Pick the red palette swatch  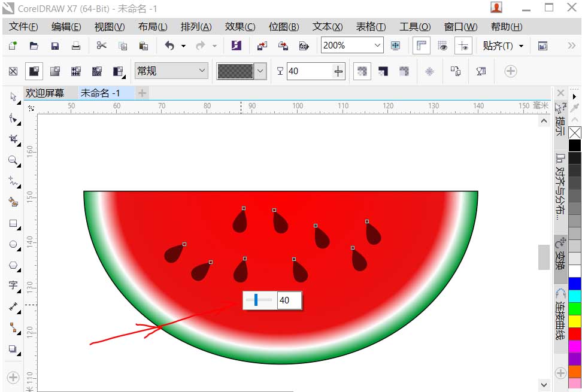tap(575, 333)
